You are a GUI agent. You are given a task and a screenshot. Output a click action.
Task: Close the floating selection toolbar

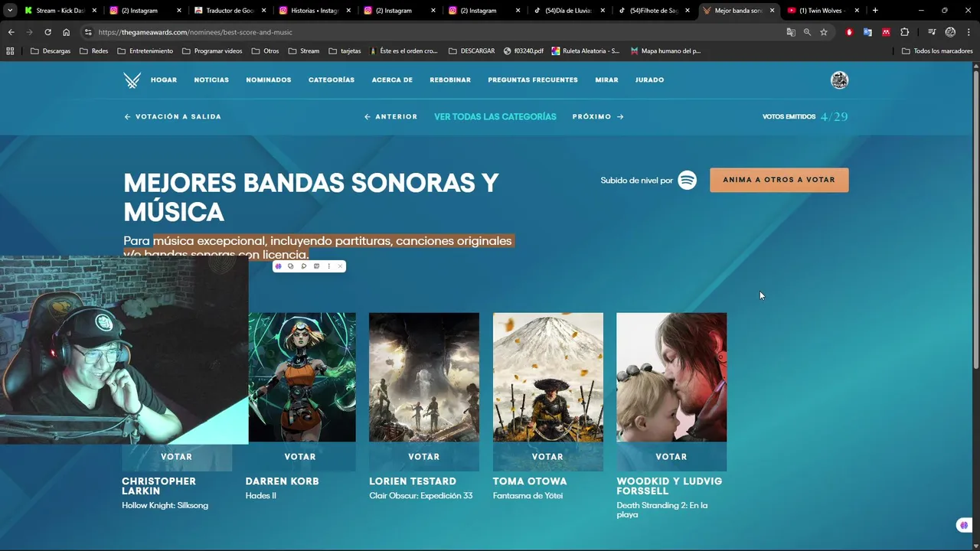(x=340, y=266)
